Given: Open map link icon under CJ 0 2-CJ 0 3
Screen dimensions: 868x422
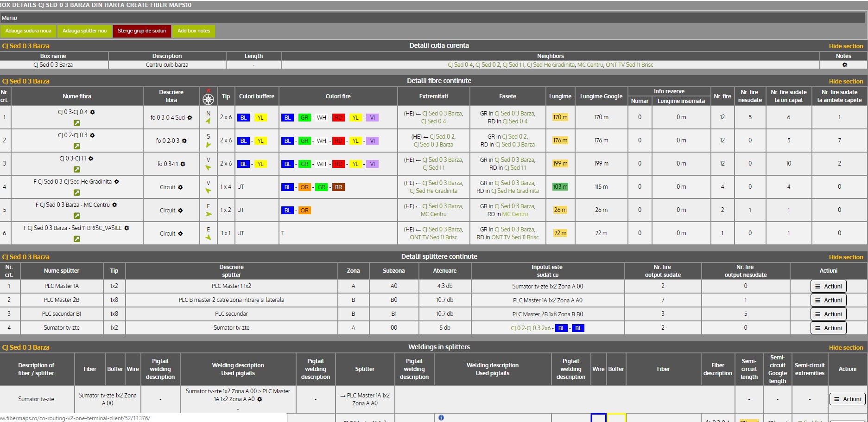Looking at the screenshot, I should 77,146.
